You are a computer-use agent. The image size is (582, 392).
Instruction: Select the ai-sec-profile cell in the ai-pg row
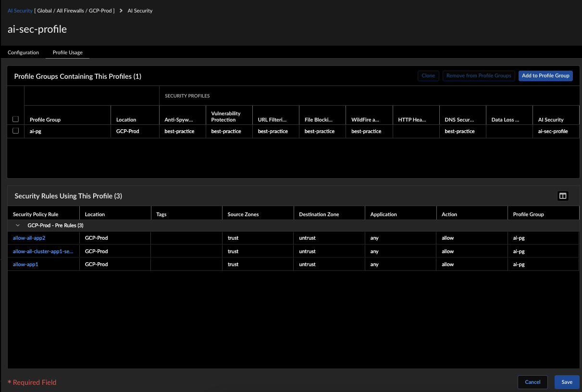pos(553,131)
